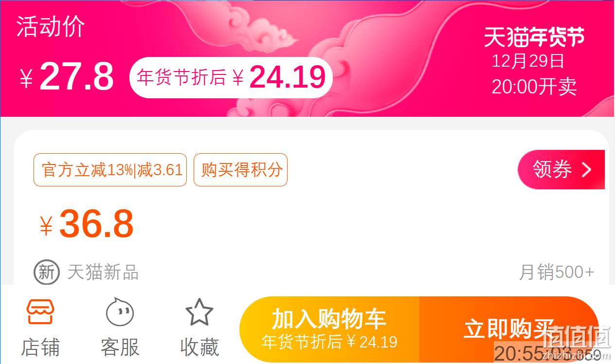Add item via 加入购物车 button
The height and width of the screenshot is (364, 615).
pyautogui.click(x=329, y=329)
